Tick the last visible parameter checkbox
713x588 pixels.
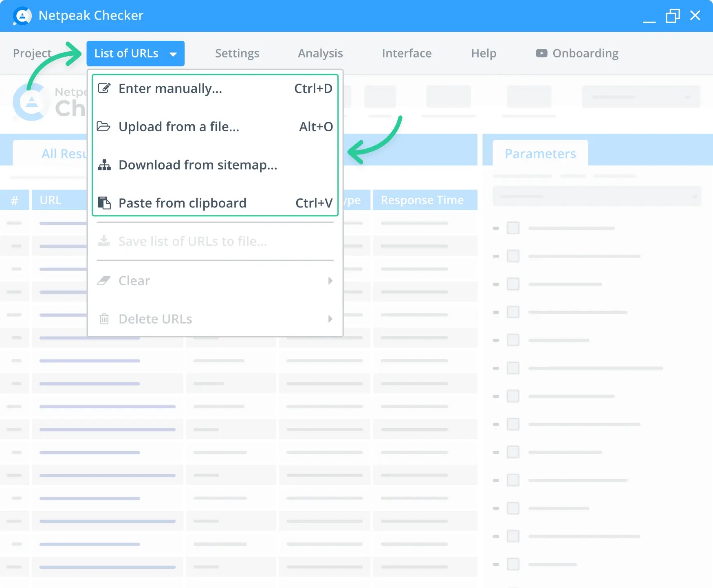513,565
